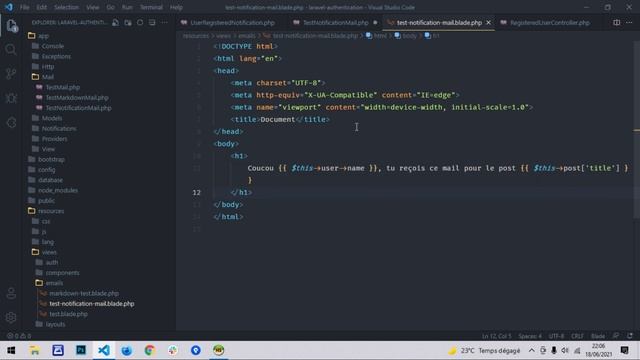Viewport: 640px width, 360px height.
Task: Refresh the Explorer tree
Action: pyautogui.click(x=140, y=22)
